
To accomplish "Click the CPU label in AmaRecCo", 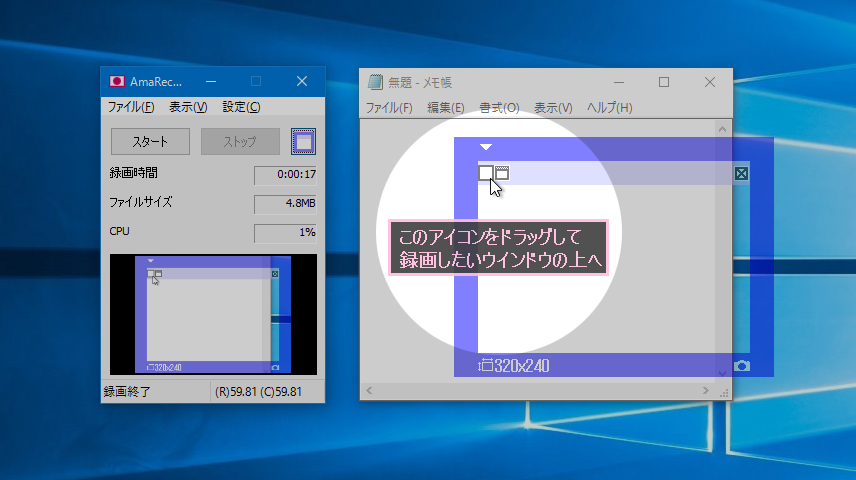I will [x=120, y=231].
